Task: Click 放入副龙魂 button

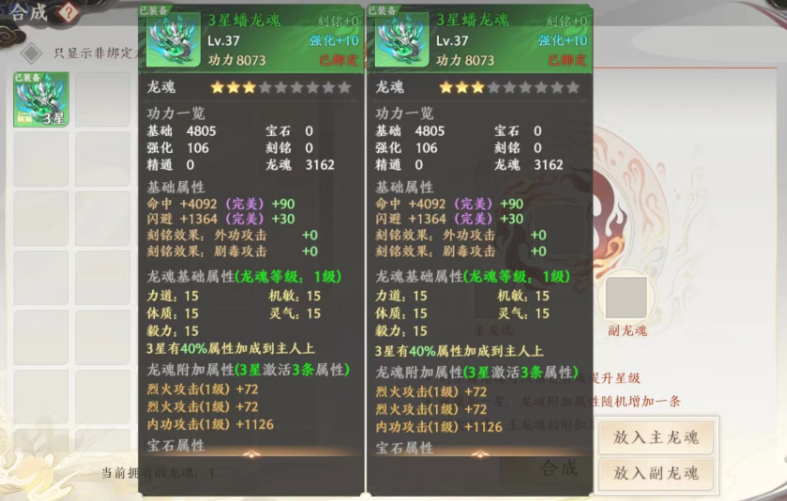Action: [656, 473]
